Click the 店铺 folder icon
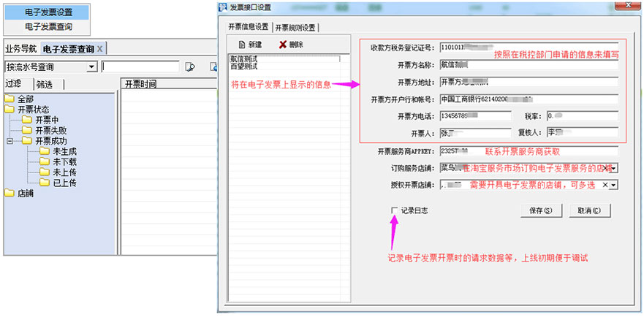Image resolution: width=644 pixels, height=320 pixels. pyautogui.click(x=9, y=194)
